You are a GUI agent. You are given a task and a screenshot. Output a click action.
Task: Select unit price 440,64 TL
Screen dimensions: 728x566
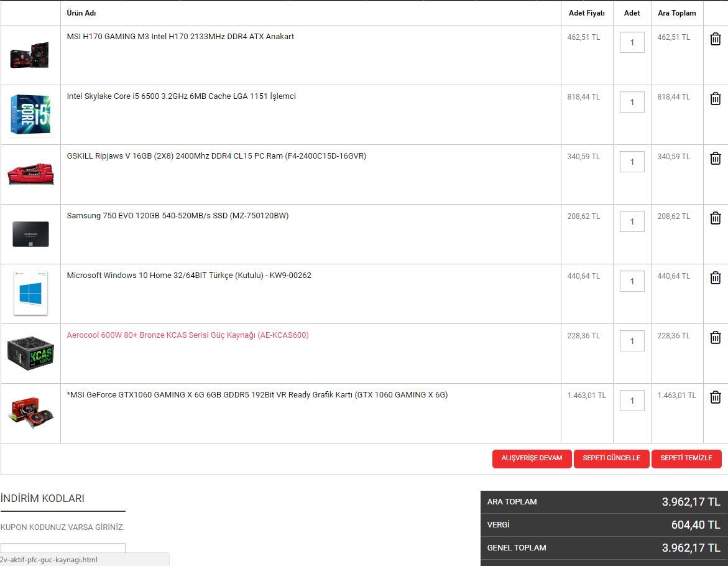(584, 276)
